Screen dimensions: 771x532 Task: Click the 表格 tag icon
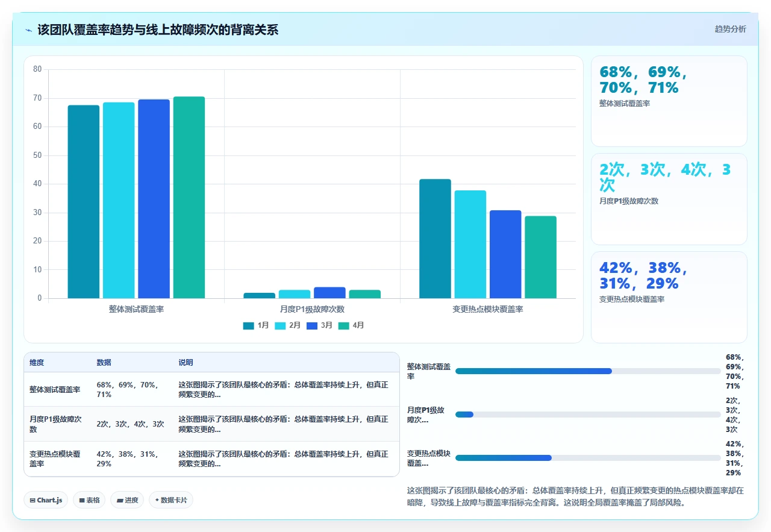tap(81, 500)
